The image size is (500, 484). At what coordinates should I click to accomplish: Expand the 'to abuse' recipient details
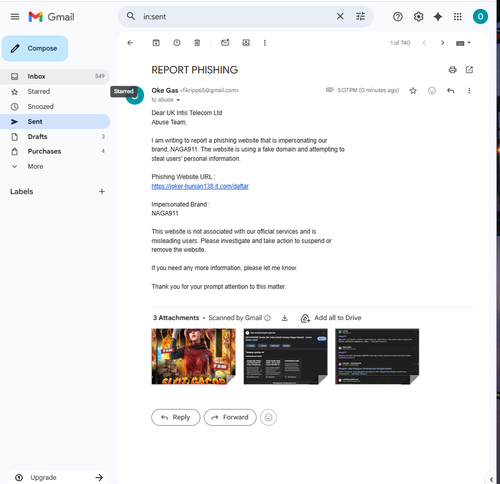(178, 100)
